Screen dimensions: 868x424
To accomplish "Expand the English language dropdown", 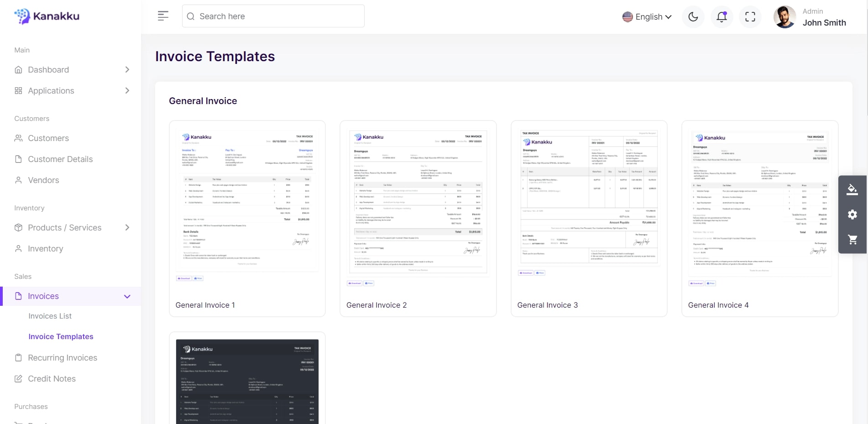I will [647, 16].
